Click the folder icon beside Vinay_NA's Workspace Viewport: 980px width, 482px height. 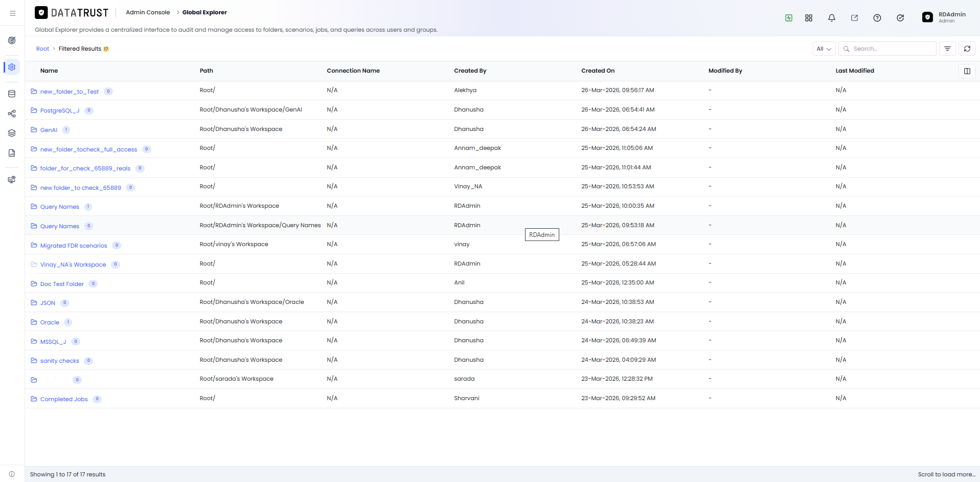(x=34, y=265)
